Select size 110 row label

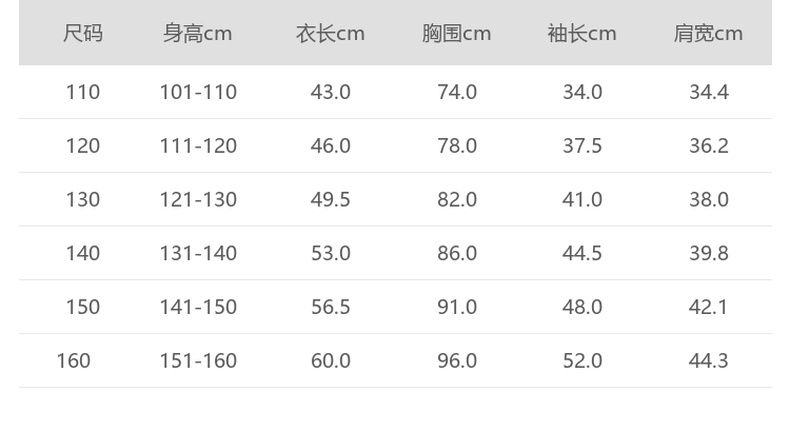tap(83, 92)
